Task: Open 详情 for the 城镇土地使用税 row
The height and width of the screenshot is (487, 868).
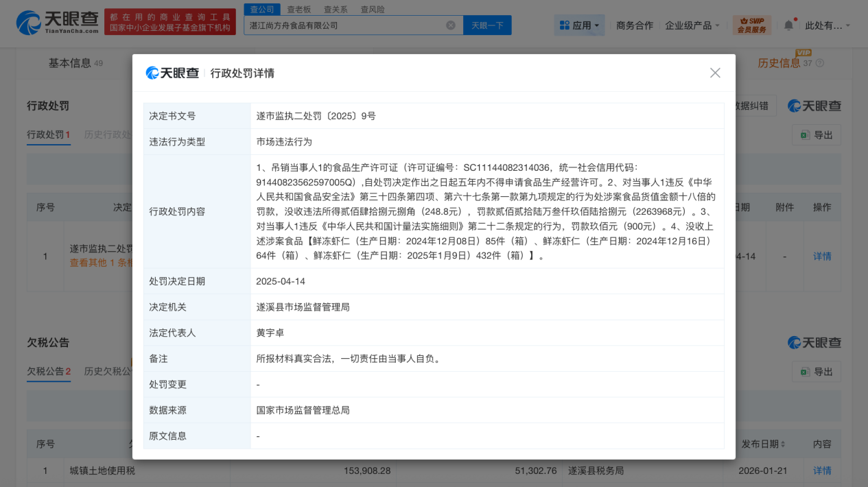Action: point(822,471)
